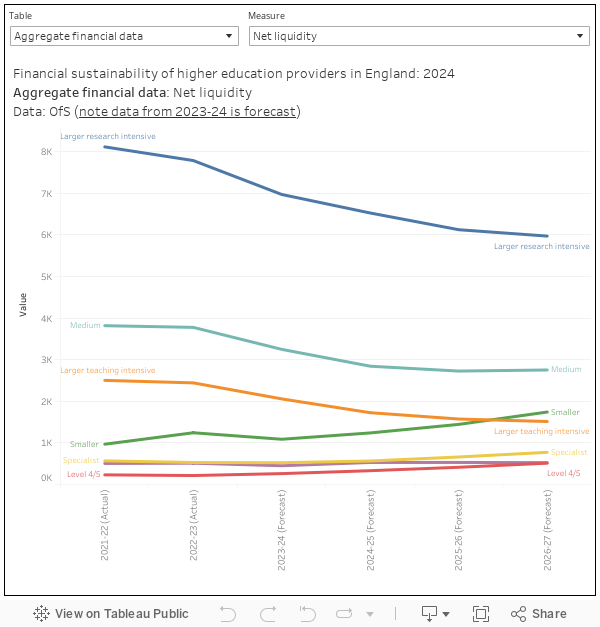Click the Level 4/5 label on the right

(x=564, y=473)
